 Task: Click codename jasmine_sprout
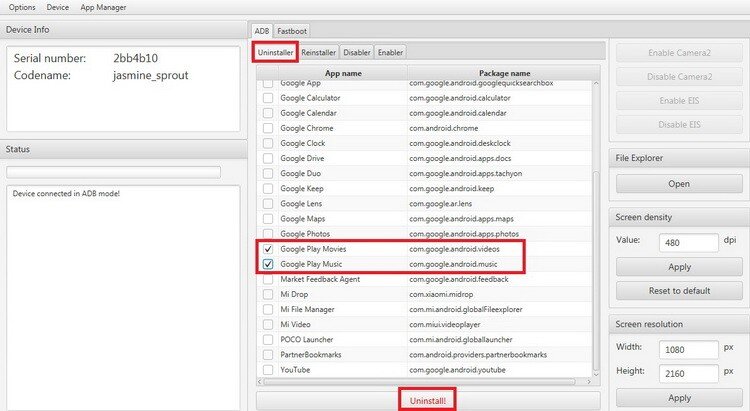(151, 76)
